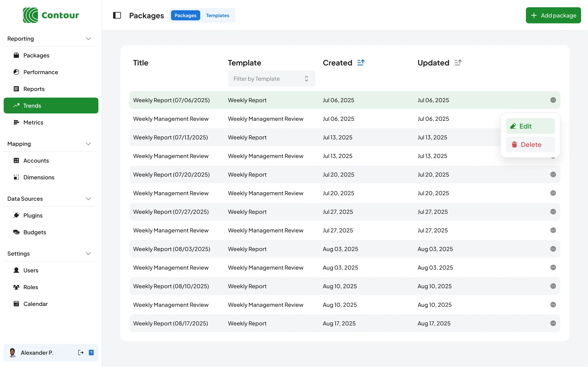Open the Calendar settings page

[35, 304]
